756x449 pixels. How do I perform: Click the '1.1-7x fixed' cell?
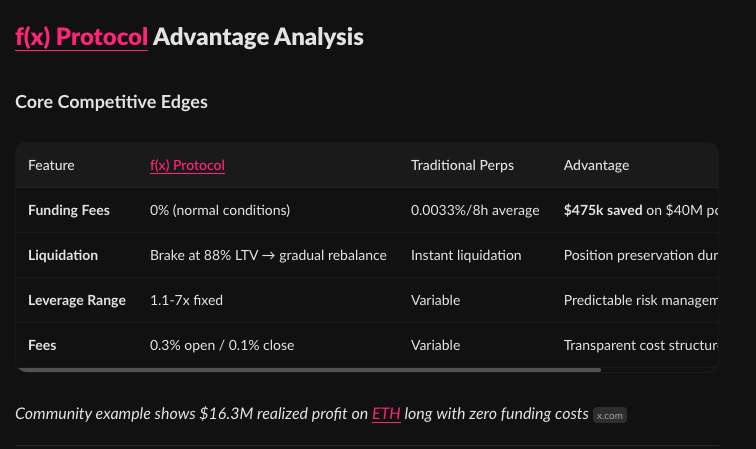[186, 300]
